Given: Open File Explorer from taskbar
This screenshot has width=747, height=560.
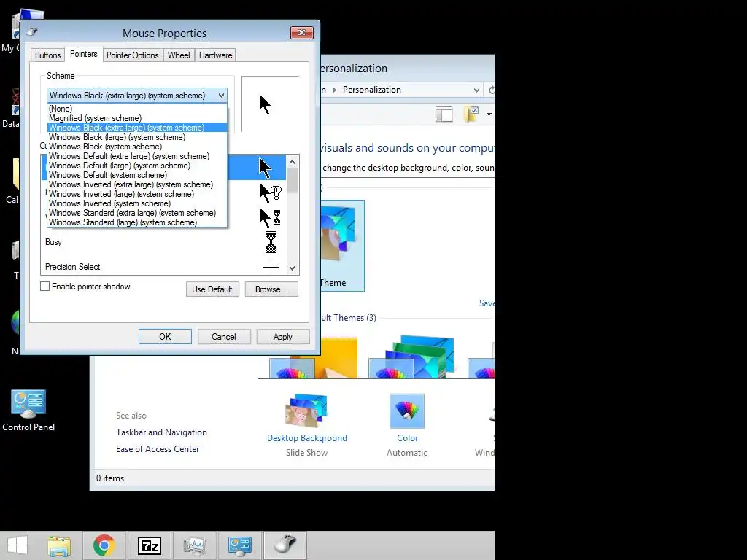Looking at the screenshot, I should coord(60,545).
